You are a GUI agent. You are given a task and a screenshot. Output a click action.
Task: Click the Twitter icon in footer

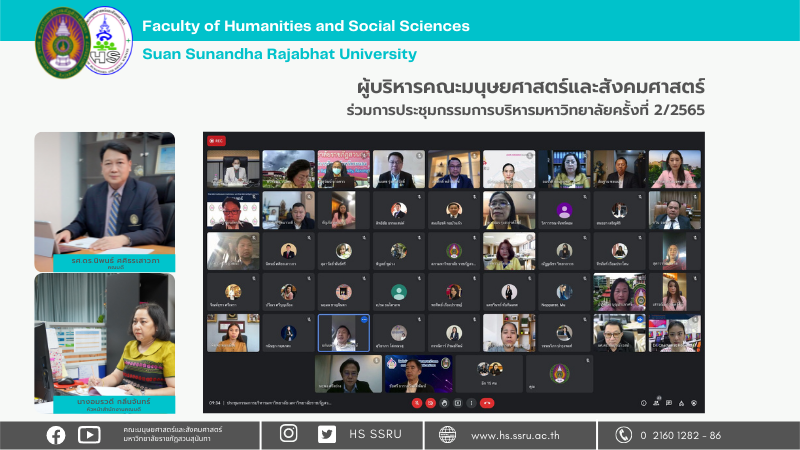327,434
